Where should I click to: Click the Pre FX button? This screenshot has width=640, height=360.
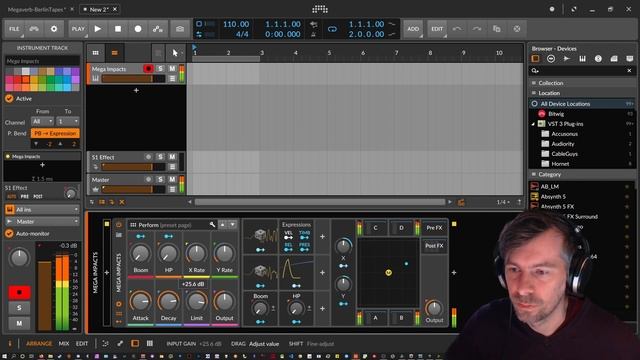pos(434,228)
